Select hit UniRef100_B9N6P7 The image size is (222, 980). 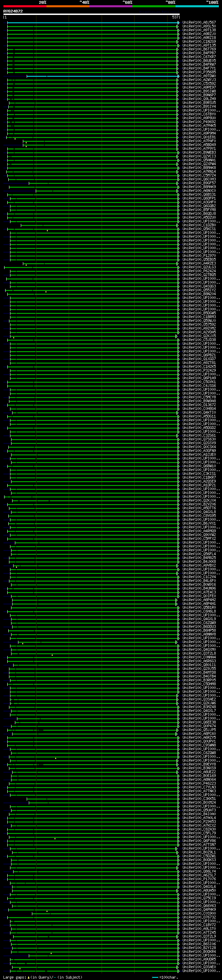[199, 95]
